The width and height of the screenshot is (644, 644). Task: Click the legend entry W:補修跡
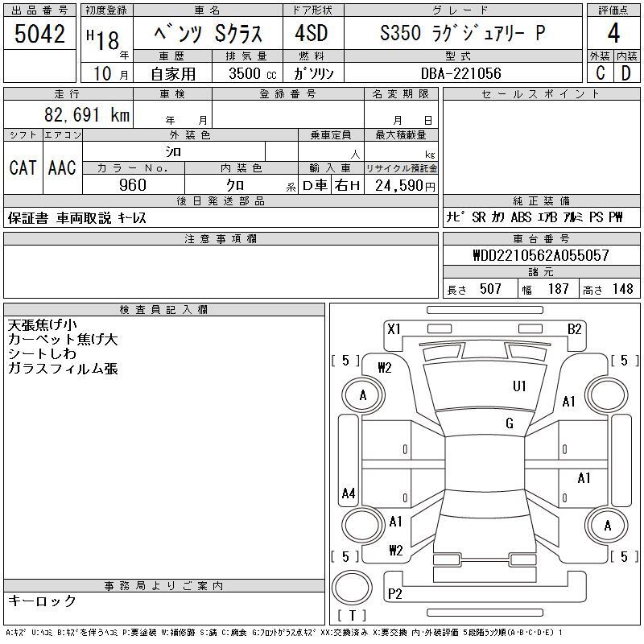pos(177,633)
